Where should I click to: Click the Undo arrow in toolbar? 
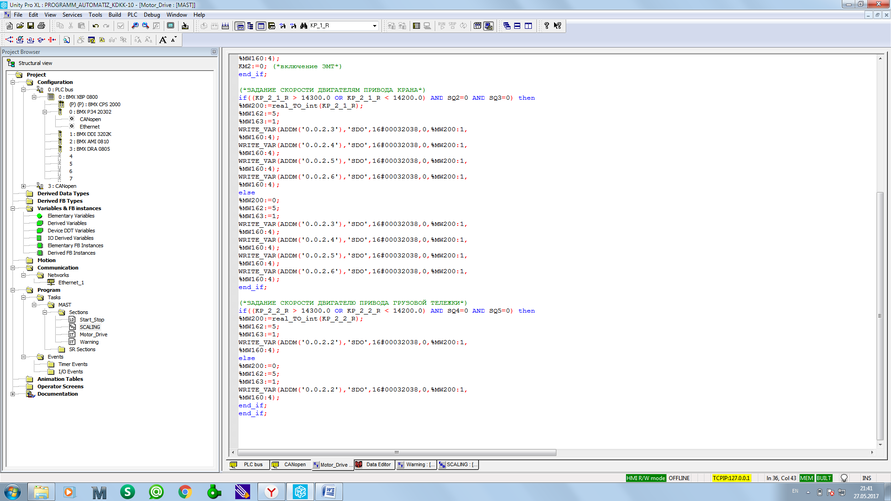96,26
